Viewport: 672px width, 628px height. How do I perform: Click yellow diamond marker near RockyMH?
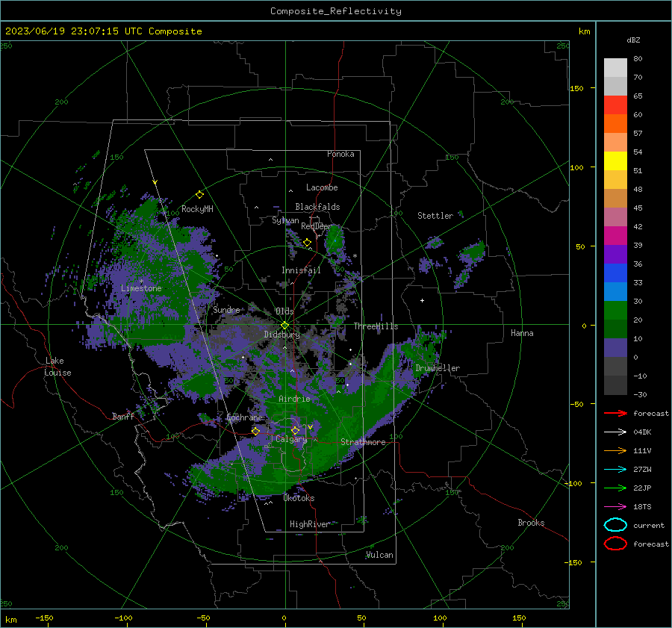coord(199,195)
